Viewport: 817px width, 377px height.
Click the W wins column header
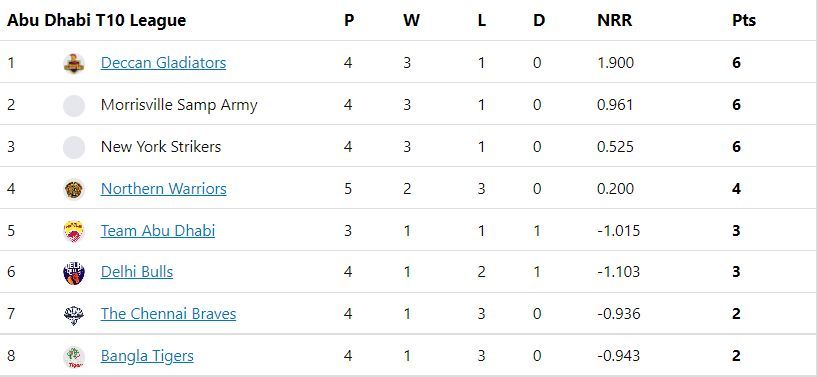point(411,20)
